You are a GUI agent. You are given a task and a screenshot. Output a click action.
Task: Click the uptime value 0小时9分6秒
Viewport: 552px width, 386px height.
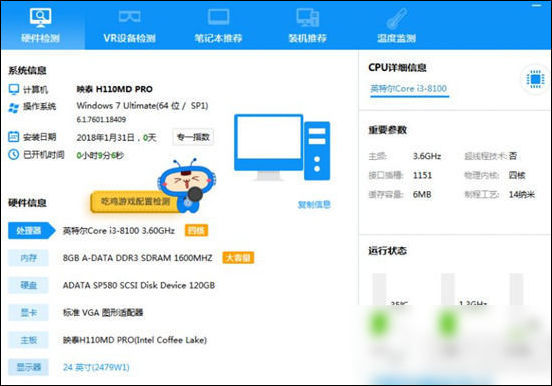coord(100,155)
